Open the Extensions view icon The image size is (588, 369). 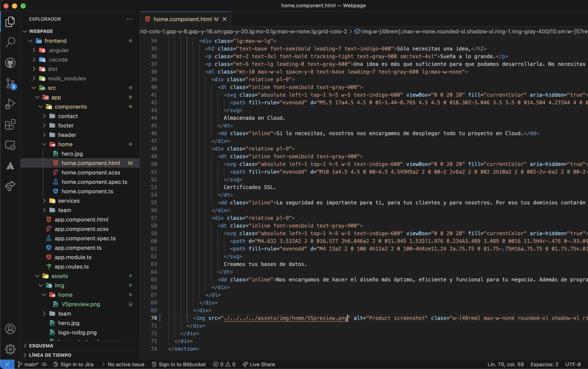point(10,125)
